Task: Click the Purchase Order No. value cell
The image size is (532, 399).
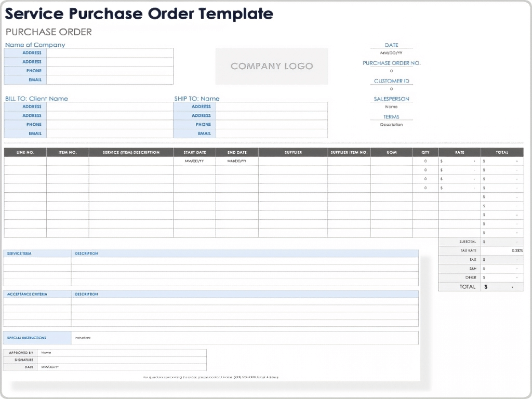Action: (391, 71)
